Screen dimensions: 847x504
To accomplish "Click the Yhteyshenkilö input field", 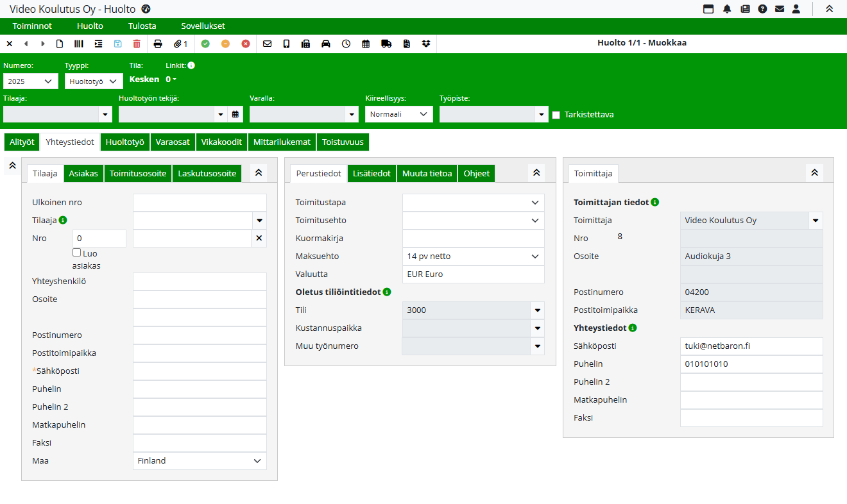I will pos(200,281).
